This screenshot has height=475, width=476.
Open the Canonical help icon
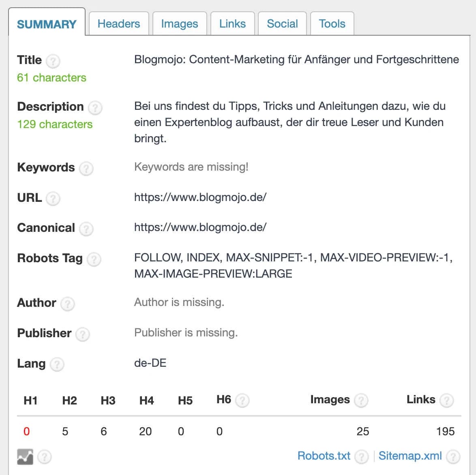86,229
